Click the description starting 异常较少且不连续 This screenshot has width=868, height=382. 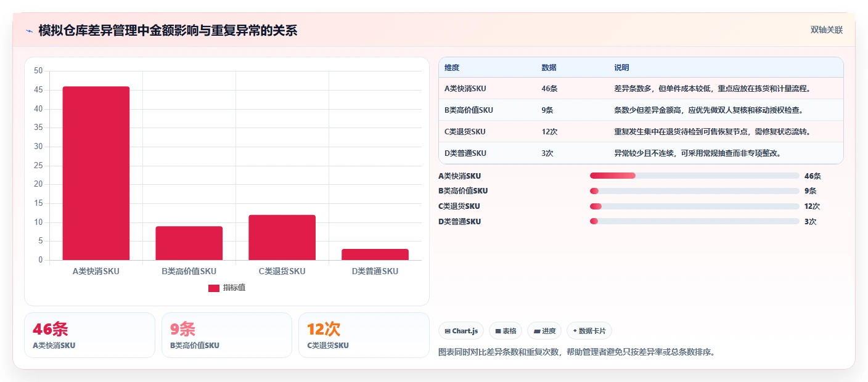[698, 153]
